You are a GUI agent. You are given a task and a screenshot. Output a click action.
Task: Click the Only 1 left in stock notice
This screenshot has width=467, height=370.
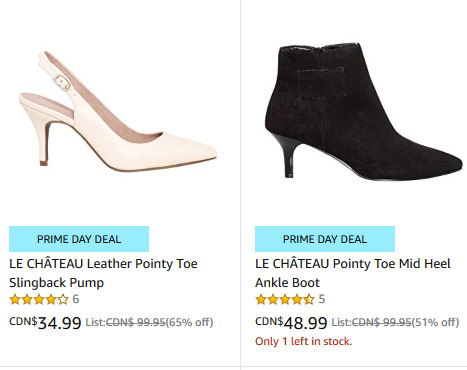pos(303,341)
